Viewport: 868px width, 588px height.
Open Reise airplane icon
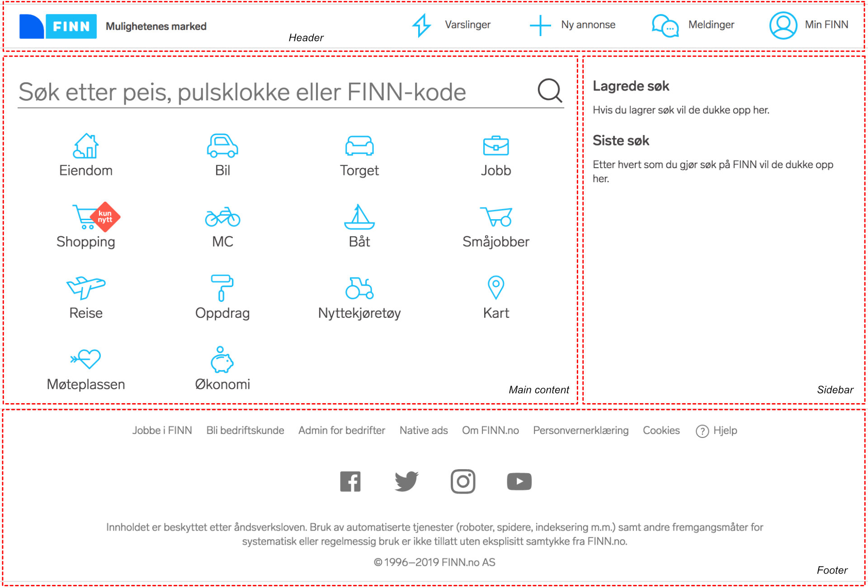click(86, 288)
